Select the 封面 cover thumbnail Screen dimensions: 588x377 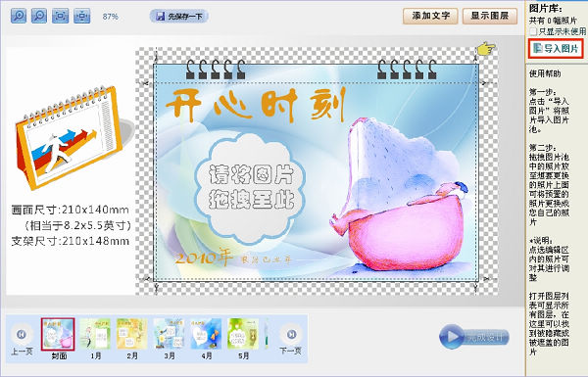pos(58,334)
